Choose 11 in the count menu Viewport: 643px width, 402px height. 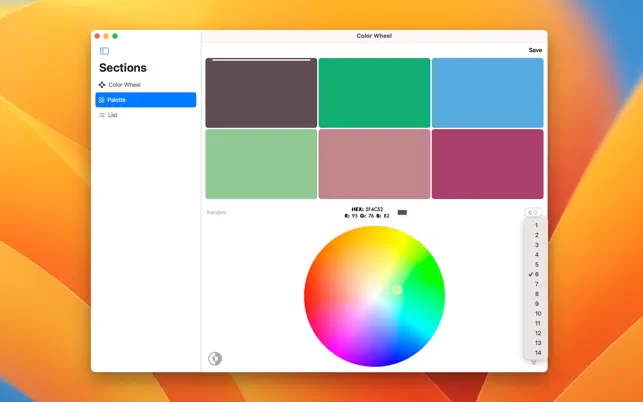point(536,324)
